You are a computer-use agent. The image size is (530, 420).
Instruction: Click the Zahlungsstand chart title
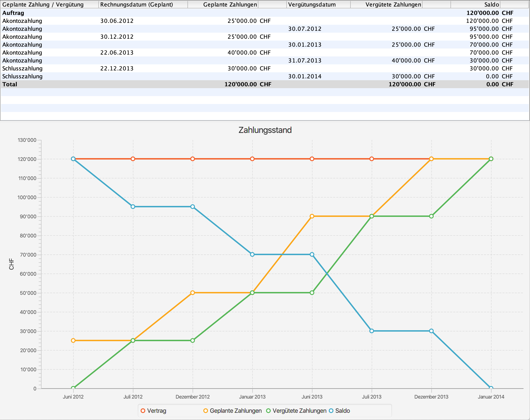pos(265,130)
